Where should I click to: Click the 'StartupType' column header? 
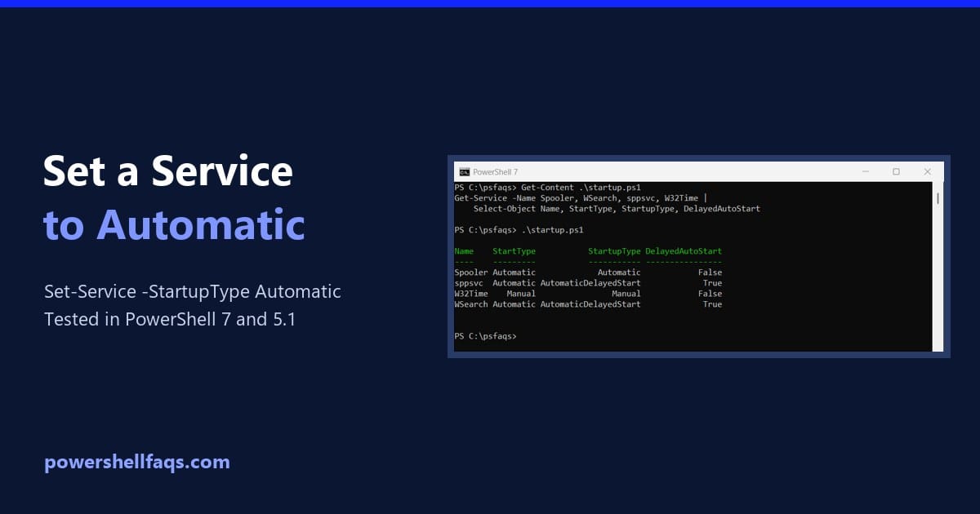coord(614,251)
